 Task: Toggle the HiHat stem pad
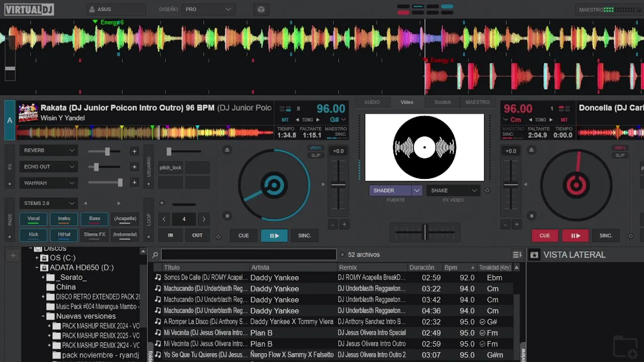pos(64,235)
